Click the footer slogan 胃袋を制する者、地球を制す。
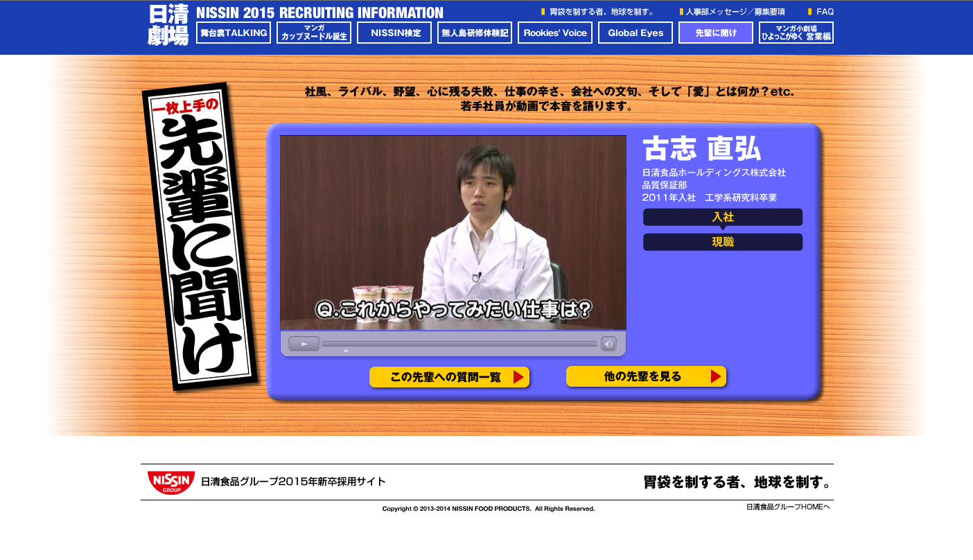The height and width of the screenshot is (560, 973). point(737,482)
